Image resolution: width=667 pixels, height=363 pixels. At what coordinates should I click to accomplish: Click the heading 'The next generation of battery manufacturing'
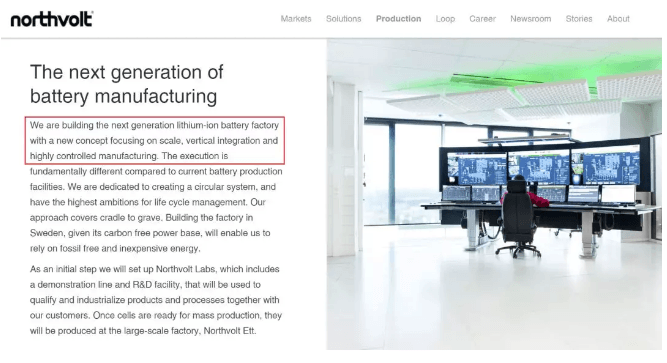(x=126, y=84)
